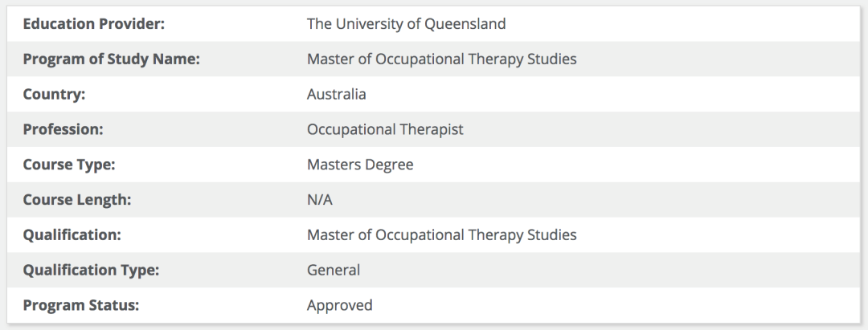Viewport: 868px width, 330px height.
Task: Select the "Masters Degree" course type value
Action: coord(360,165)
